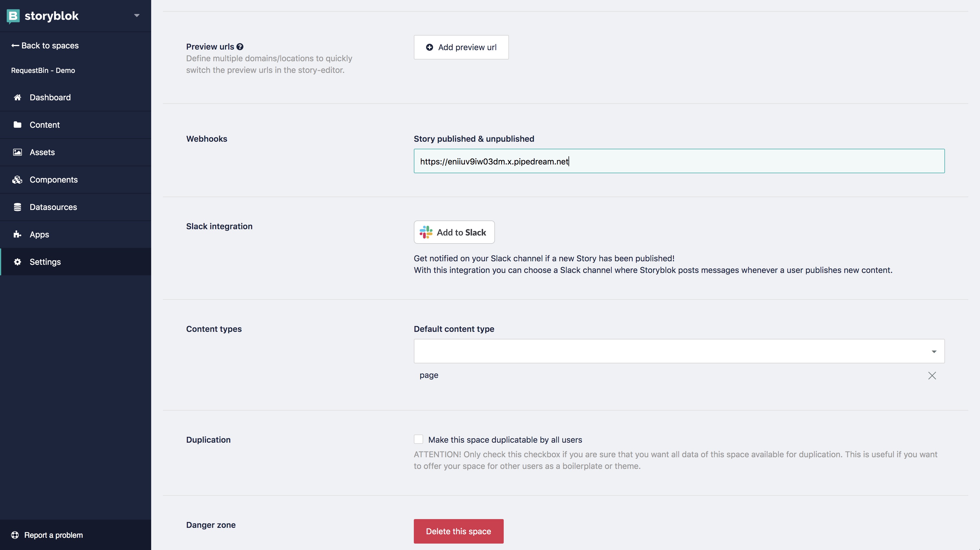
Task: Navigate to Apps section
Action: click(x=39, y=234)
